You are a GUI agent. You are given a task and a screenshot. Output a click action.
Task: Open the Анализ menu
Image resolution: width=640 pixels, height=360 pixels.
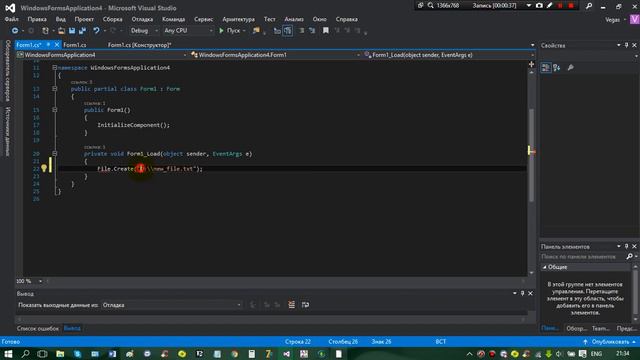[x=294, y=19]
